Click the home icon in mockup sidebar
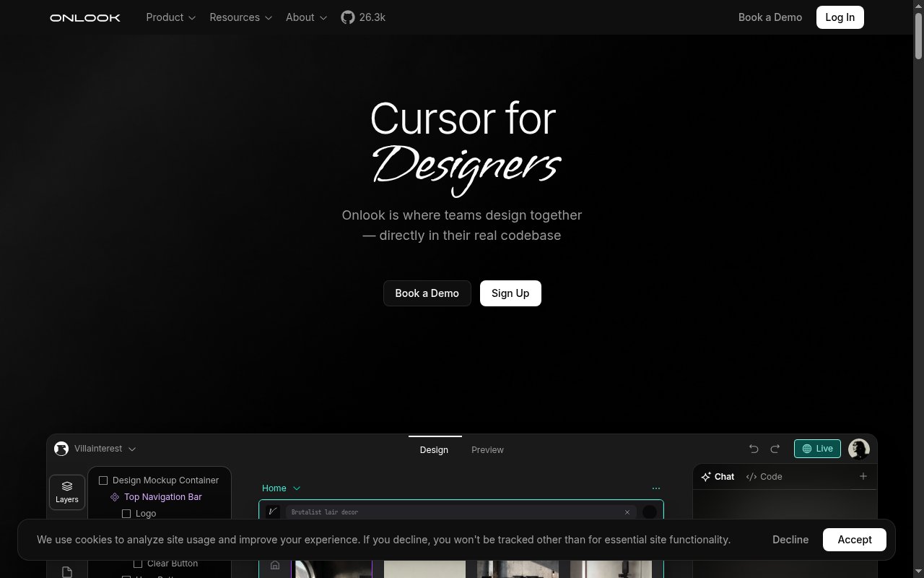Screen dimensions: 924x578 [275, 566]
